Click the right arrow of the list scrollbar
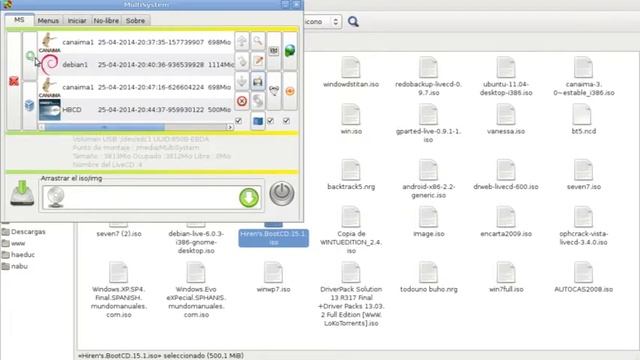 230,127
